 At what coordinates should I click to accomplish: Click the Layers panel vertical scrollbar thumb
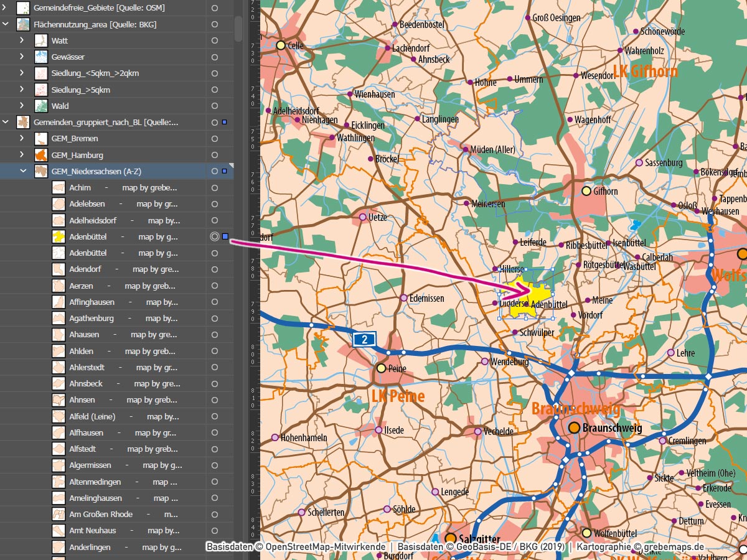(238, 28)
